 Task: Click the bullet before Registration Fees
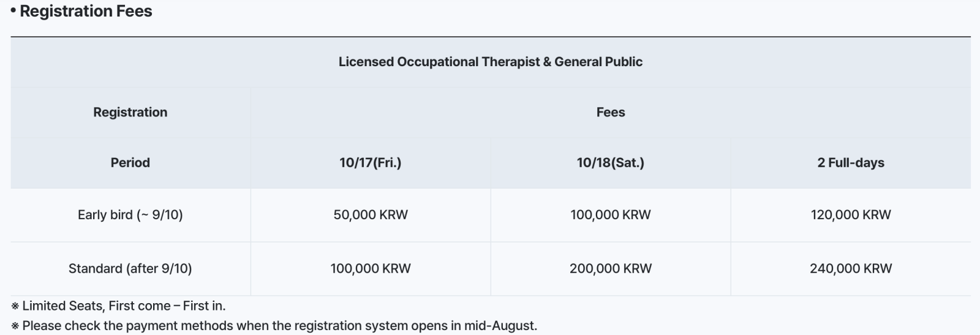tap(13, 11)
